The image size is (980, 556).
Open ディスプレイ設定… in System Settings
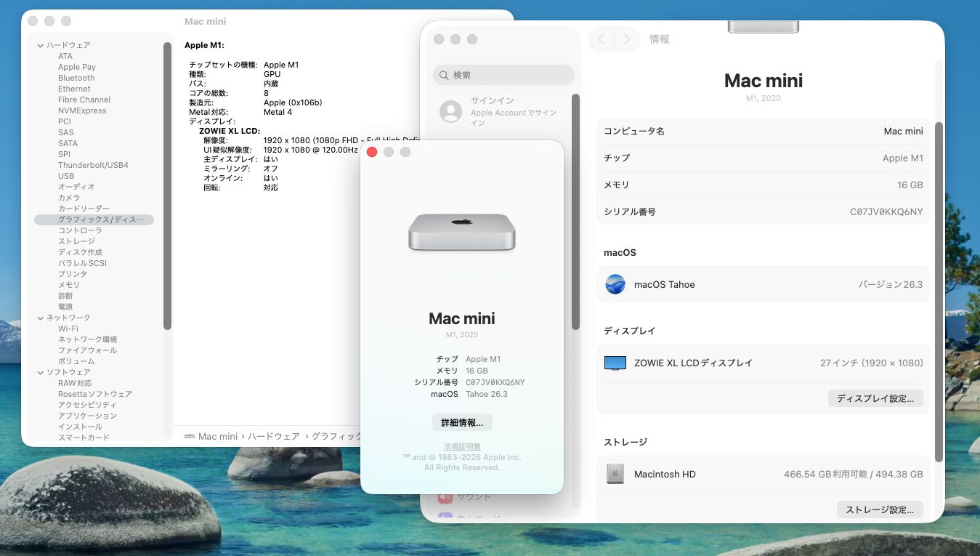pyautogui.click(x=875, y=398)
